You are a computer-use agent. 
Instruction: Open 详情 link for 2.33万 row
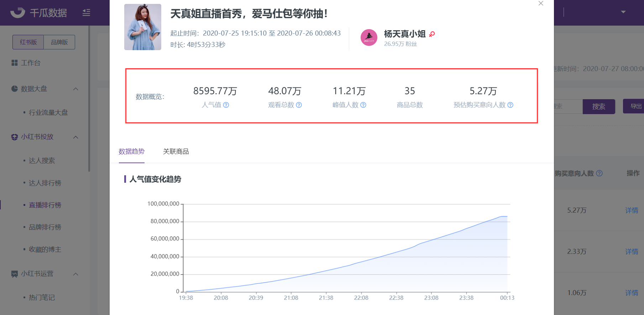[x=632, y=252]
